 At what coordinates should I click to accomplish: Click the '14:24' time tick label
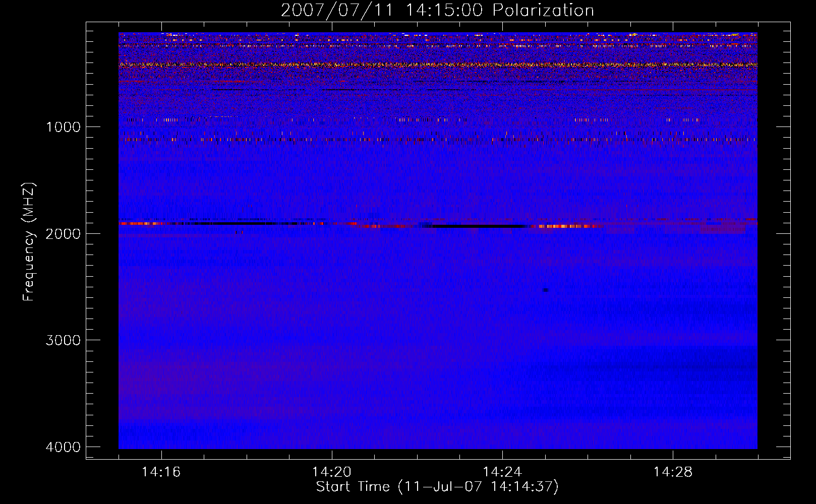coord(502,472)
